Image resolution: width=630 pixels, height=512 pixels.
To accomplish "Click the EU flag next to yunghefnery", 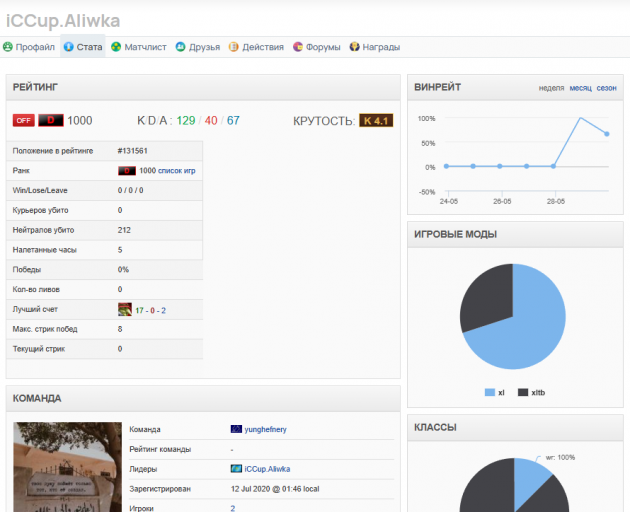I will click(x=236, y=429).
